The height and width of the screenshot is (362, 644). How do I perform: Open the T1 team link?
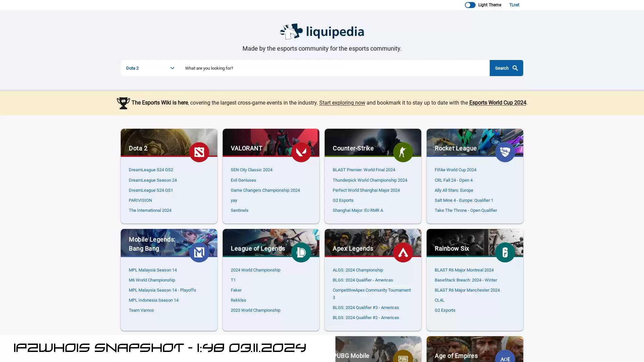pyautogui.click(x=233, y=280)
